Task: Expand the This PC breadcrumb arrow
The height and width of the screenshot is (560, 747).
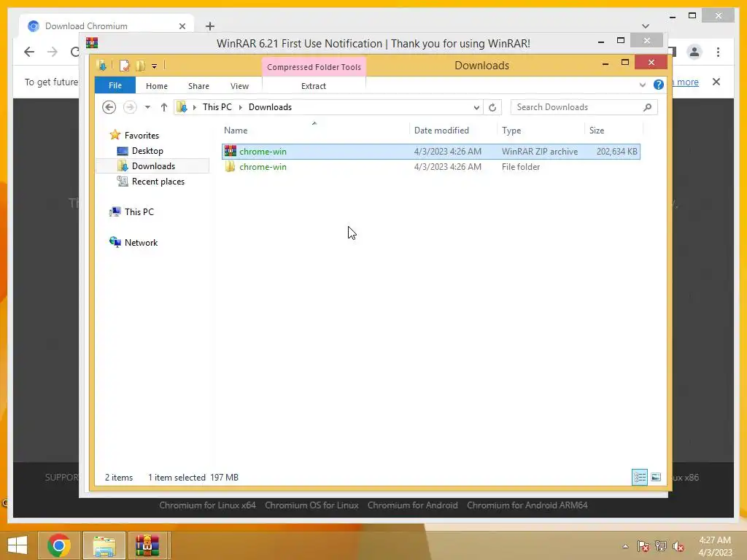Action: click(241, 108)
